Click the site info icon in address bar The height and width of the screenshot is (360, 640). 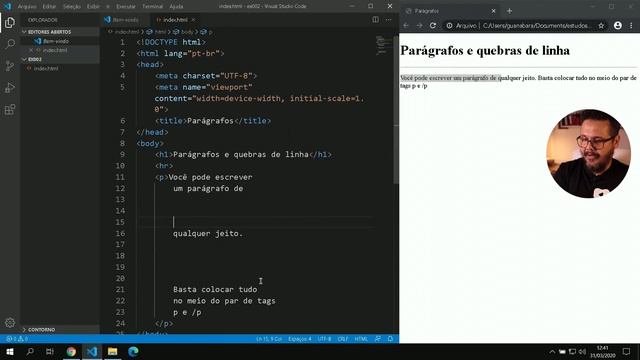449,25
